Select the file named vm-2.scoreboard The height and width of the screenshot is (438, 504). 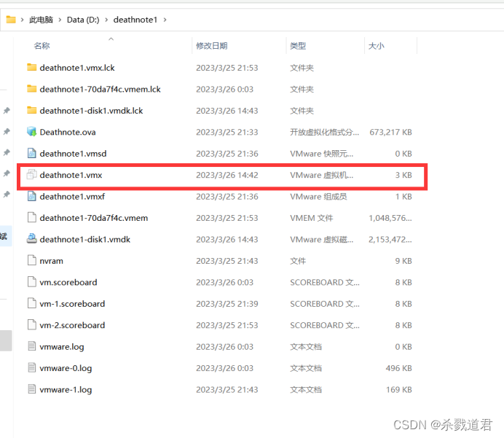[x=72, y=326]
